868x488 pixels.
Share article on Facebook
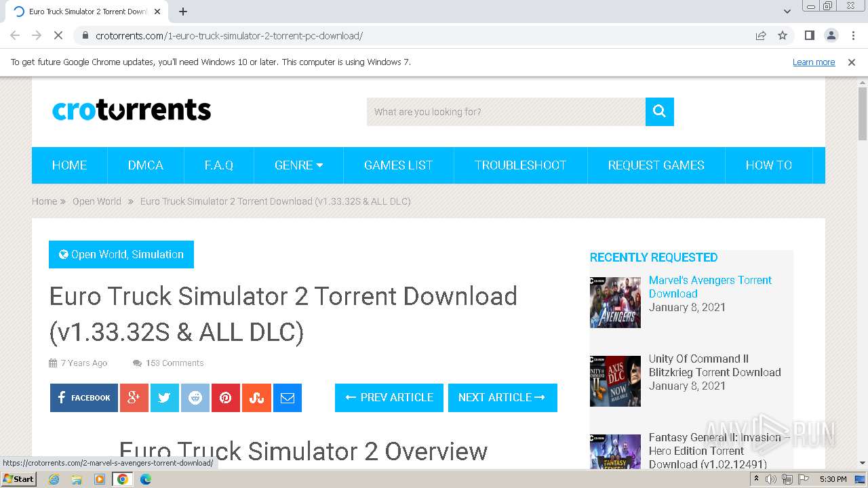84,398
